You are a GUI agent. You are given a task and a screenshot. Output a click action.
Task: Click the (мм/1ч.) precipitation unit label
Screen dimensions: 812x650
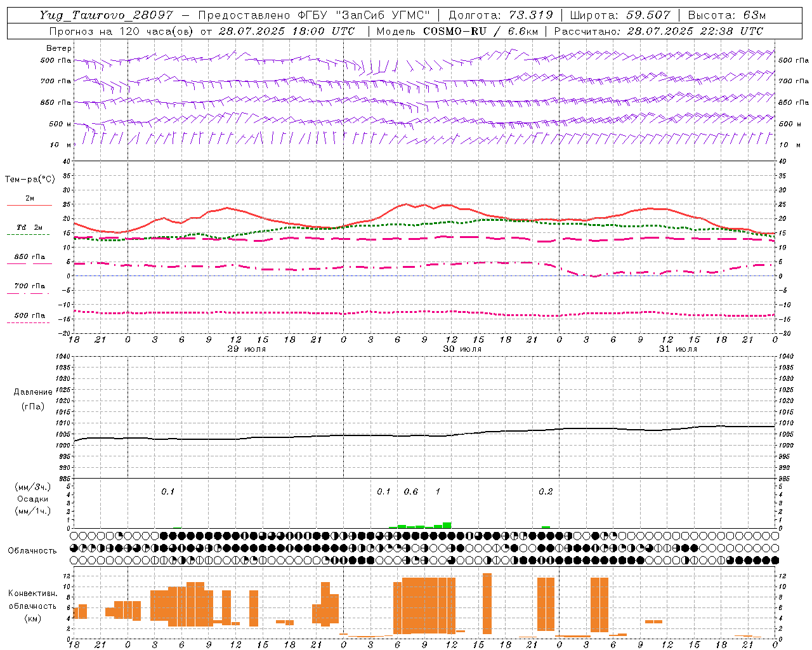32,511
